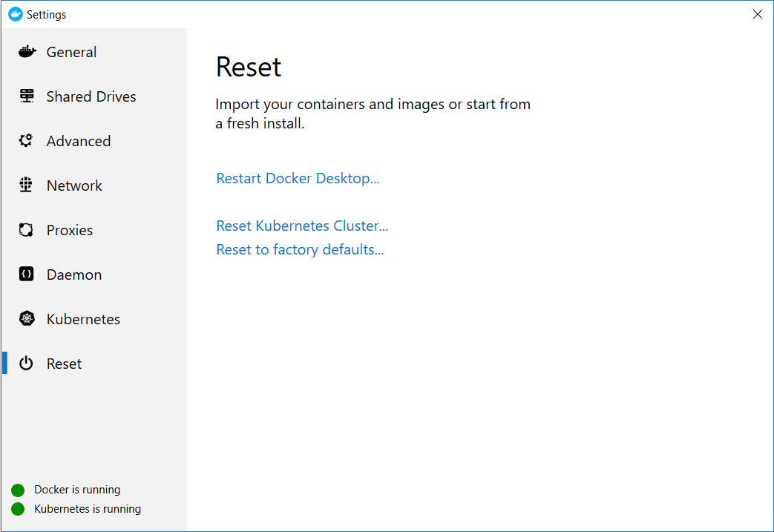Image resolution: width=774 pixels, height=532 pixels.
Task: Click Reset Kubernetes Cluster link
Action: (302, 226)
